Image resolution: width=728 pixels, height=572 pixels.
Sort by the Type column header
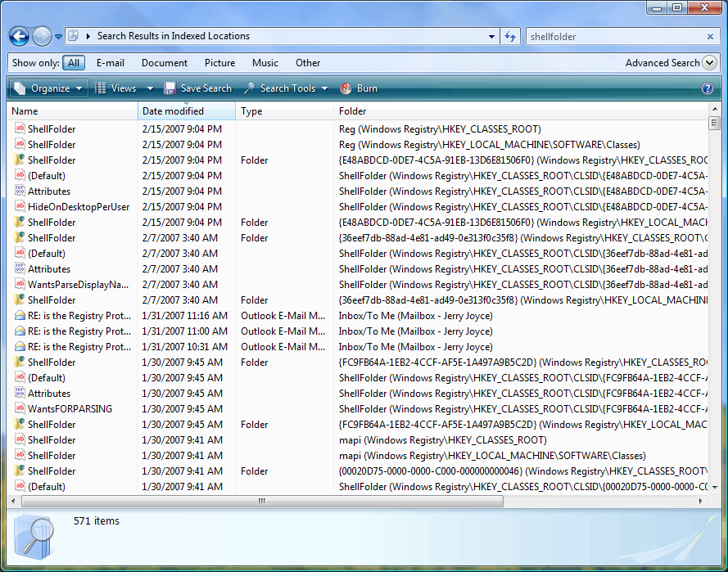[x=285, y=110]
